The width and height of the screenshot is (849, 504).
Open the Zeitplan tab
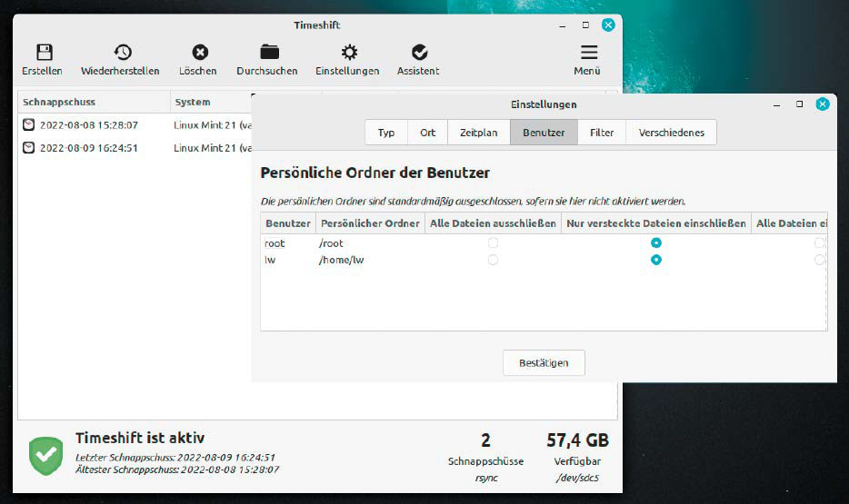click(479, 133)
